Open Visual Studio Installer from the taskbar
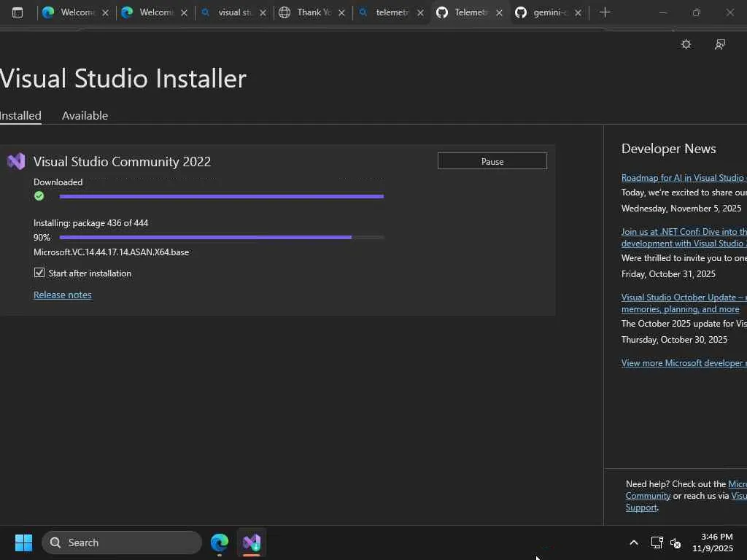Viewport: 747px width, 560px height. [252, 542]
